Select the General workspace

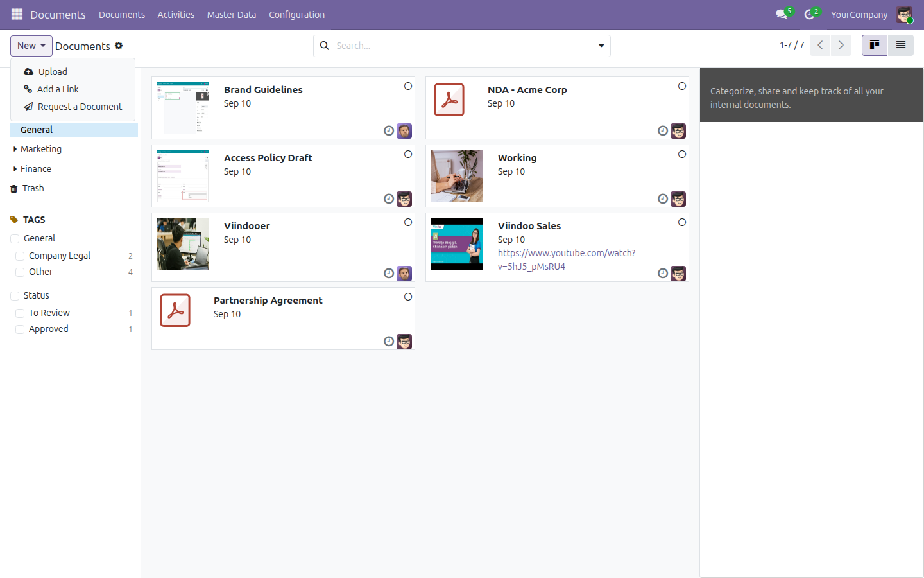pyautogui.click(x=74, y=130)
